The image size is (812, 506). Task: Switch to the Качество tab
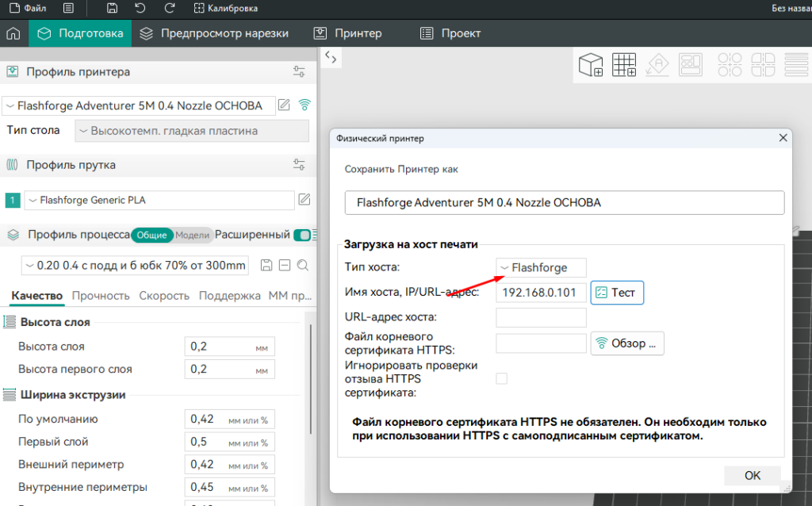tap(37, 296)
